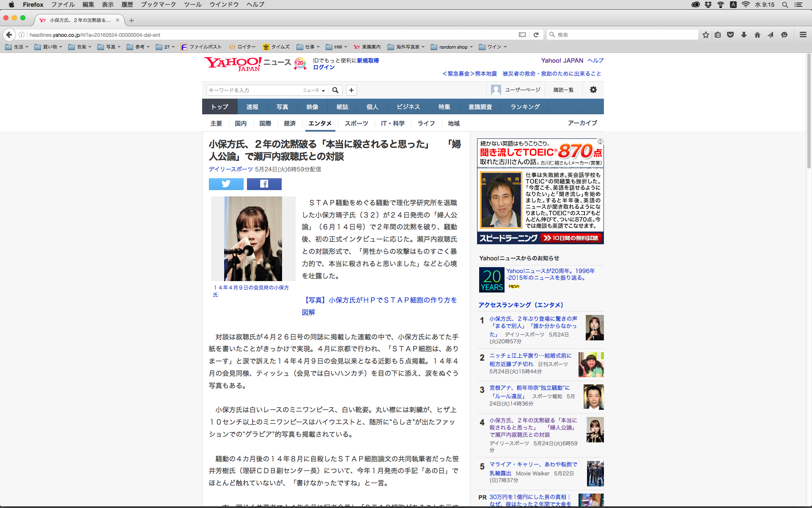The width and height of the screenshot is (812, 508).
Task: Select the ランキング navigation tab
Action: (525, 107)
